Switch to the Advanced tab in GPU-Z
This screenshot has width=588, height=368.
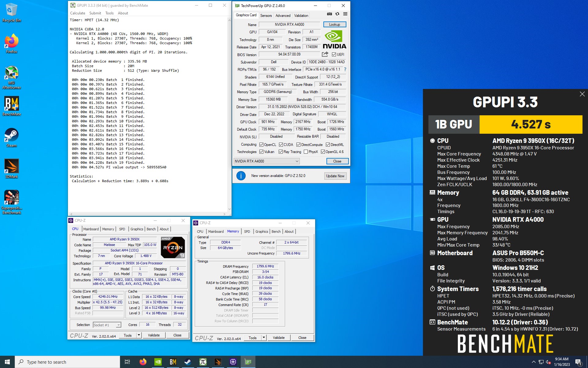click(x=283, y=16)
